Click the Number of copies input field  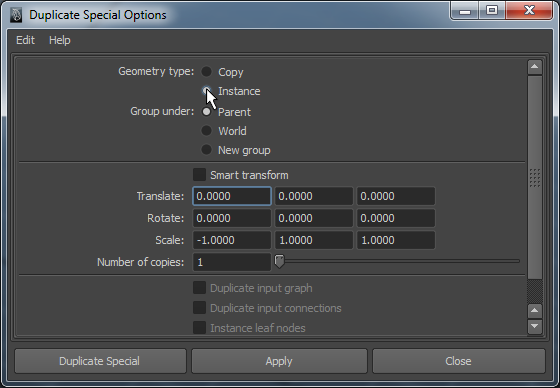pos(232,262)
